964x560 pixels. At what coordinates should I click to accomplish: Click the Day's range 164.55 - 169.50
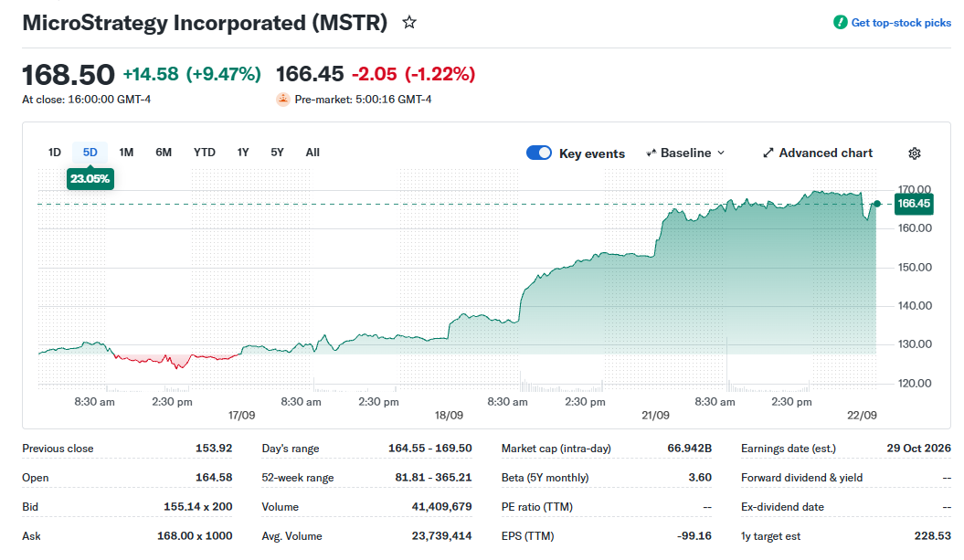coord(430,449)
